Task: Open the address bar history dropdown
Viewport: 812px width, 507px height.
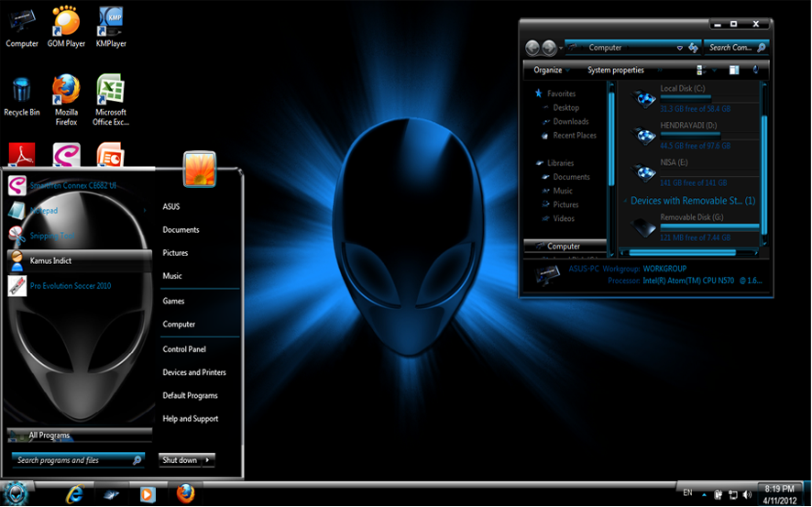Action: click(680, 48)
